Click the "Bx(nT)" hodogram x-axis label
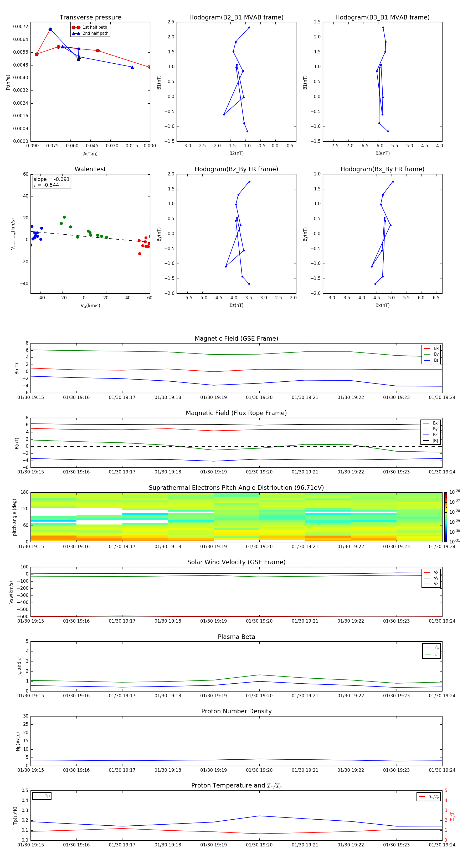Image resolution: width=473 pixels, height=868 pixels. (382, 305)
